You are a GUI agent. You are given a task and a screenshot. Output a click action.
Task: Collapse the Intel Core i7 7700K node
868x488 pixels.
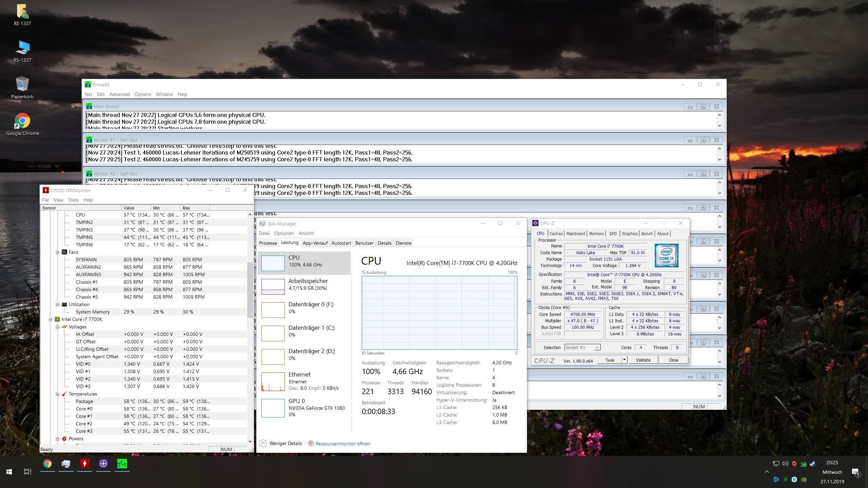51,319
